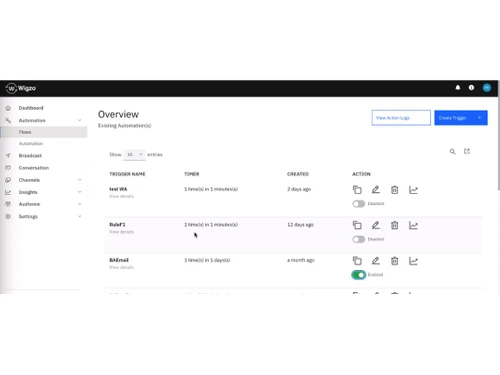Delete the Rulef1 trigger
The width and height of the screenshot is (500, 375).
point(394,225)
